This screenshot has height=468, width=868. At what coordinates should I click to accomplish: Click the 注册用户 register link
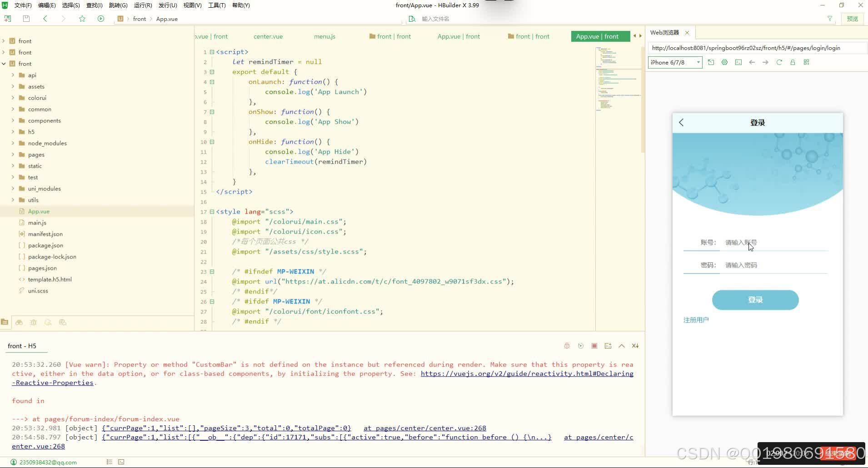(x=696, y=320)
